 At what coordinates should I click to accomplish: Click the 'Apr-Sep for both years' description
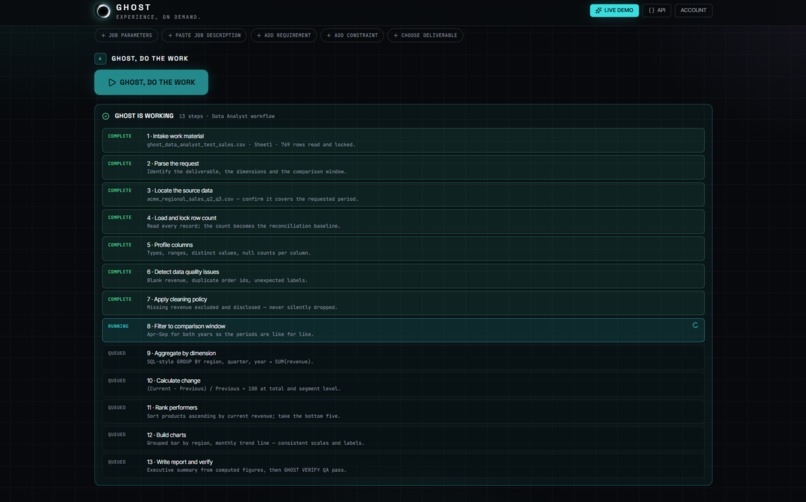(x=230, y=334)
